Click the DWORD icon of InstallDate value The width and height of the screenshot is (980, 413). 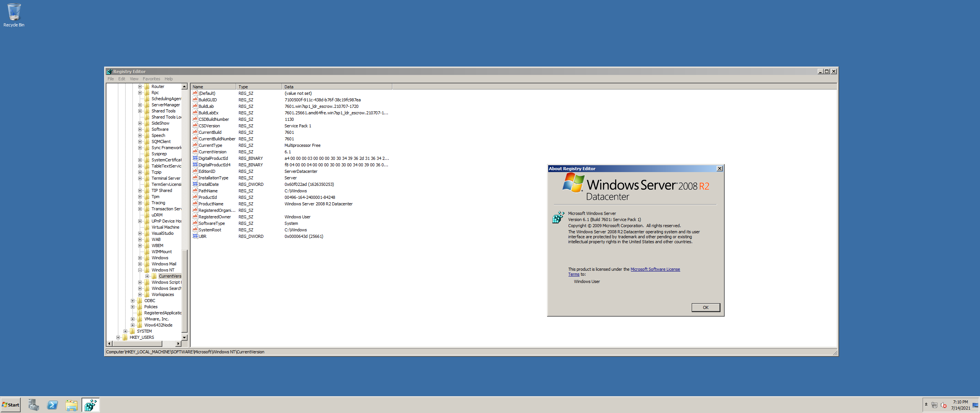coord(195,184)
